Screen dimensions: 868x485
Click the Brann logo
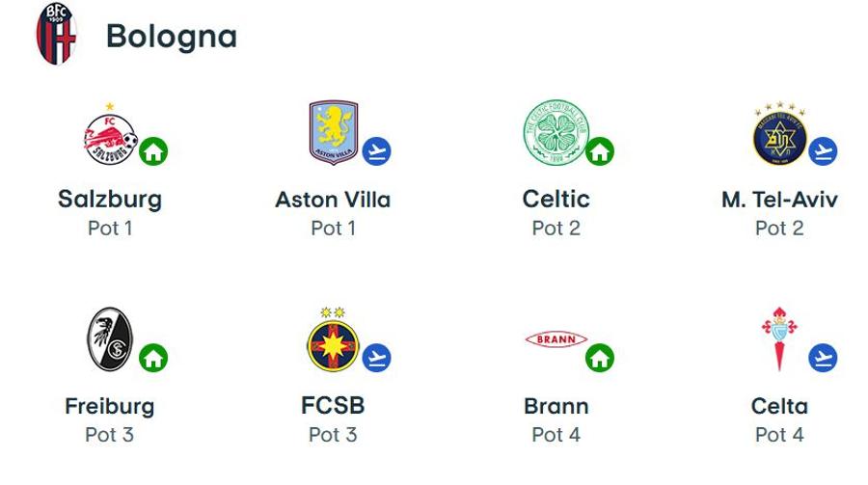pos(556,339)
